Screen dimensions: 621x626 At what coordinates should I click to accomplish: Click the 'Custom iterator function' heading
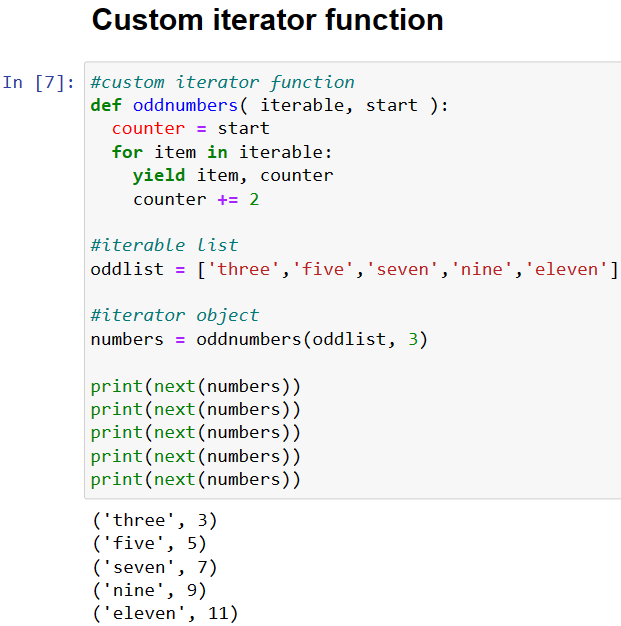[x=267, y=20]
